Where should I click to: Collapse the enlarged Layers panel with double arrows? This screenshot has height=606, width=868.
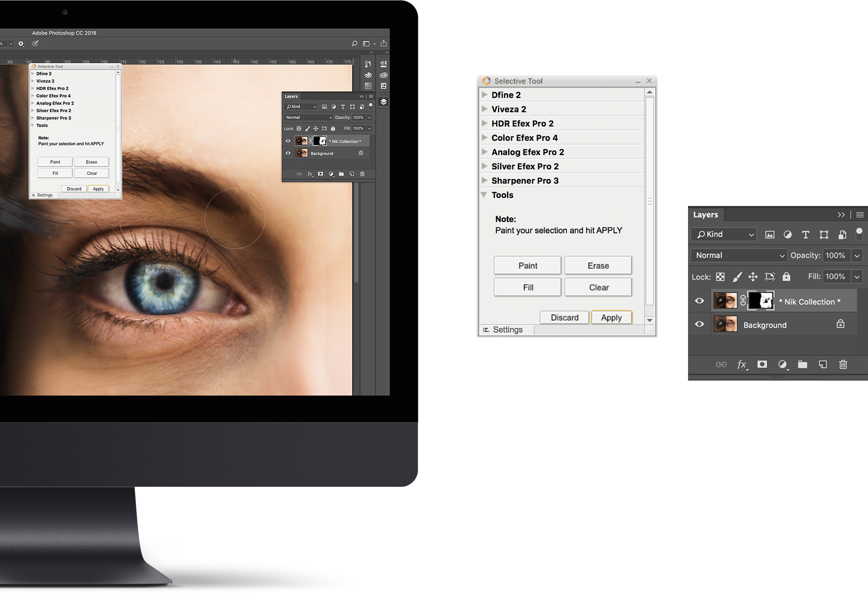(x=842, y=215)
